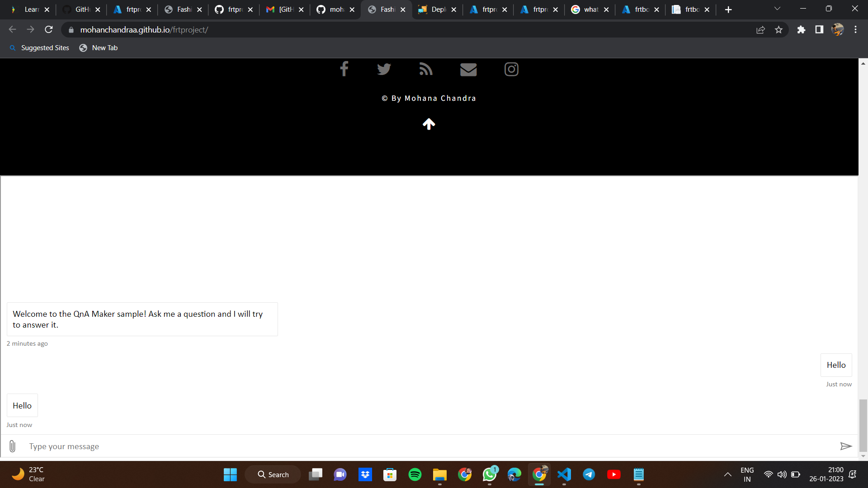The height and width of the screenshot is (488, 868).
Task: Open the keyboard language ENG IN menu
Action: (x=747, y=474)
